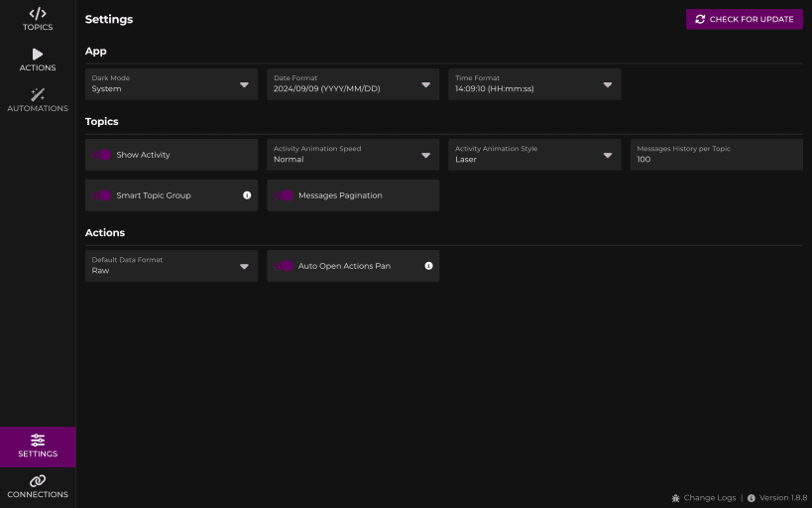This screenshot has width=812, height=508.
Task: Go to Actions via the play icon
Action: pyautogui.click(x=38, y=54)
